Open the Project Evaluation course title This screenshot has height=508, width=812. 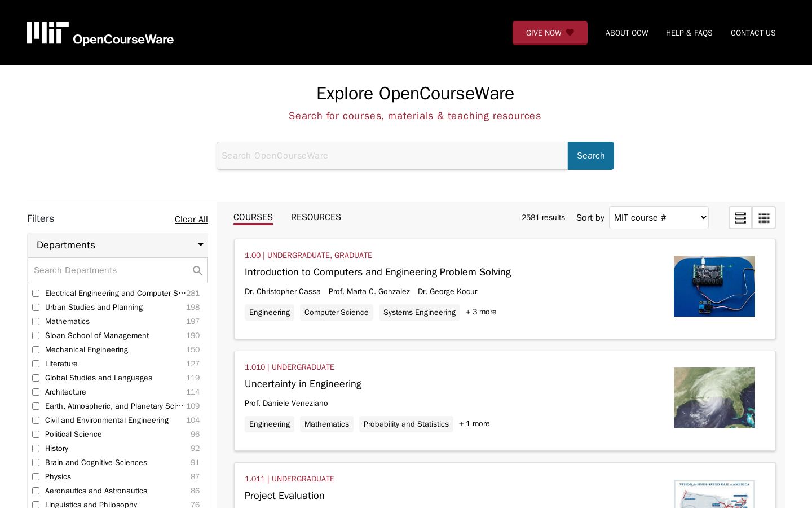pyautogui.click(x=285, y=496)
